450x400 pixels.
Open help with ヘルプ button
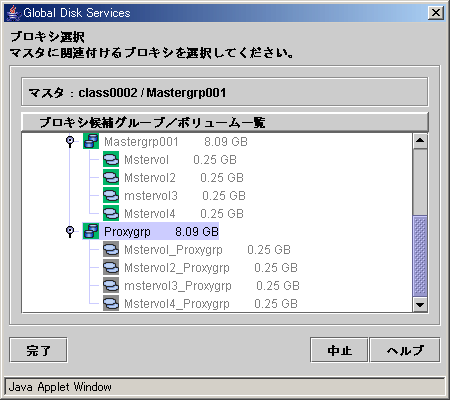[405, 350]
